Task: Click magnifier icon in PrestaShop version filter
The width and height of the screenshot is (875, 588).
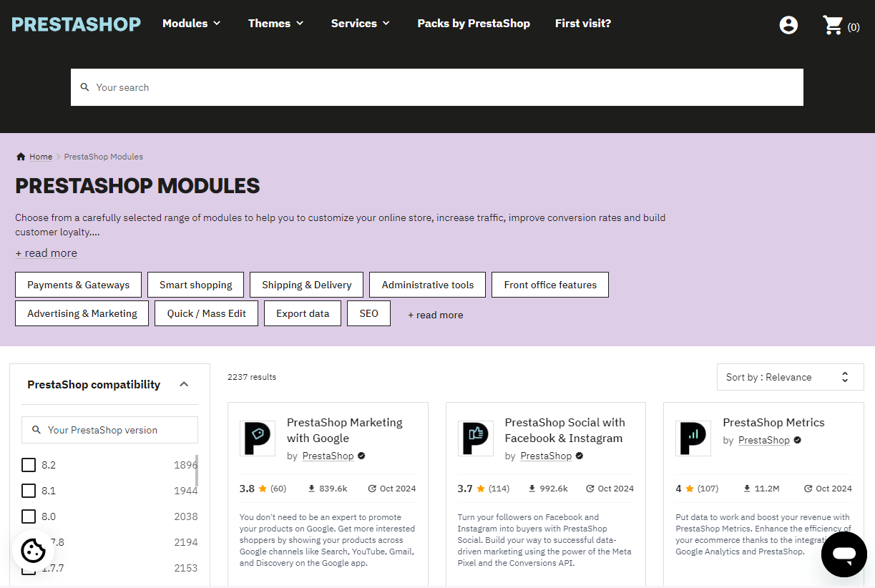Action: coord(36,430)
